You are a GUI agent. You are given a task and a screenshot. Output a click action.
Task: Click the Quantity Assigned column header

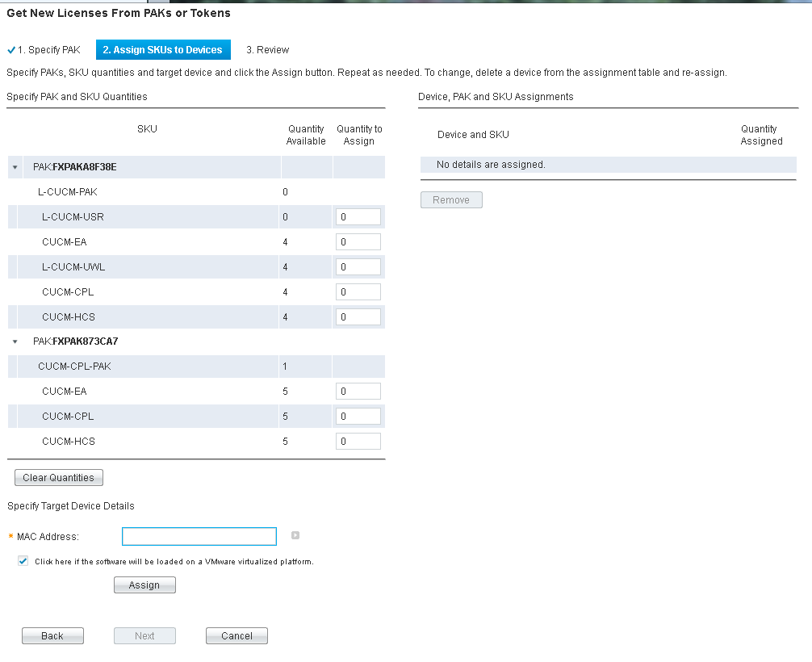click(761, 135)
